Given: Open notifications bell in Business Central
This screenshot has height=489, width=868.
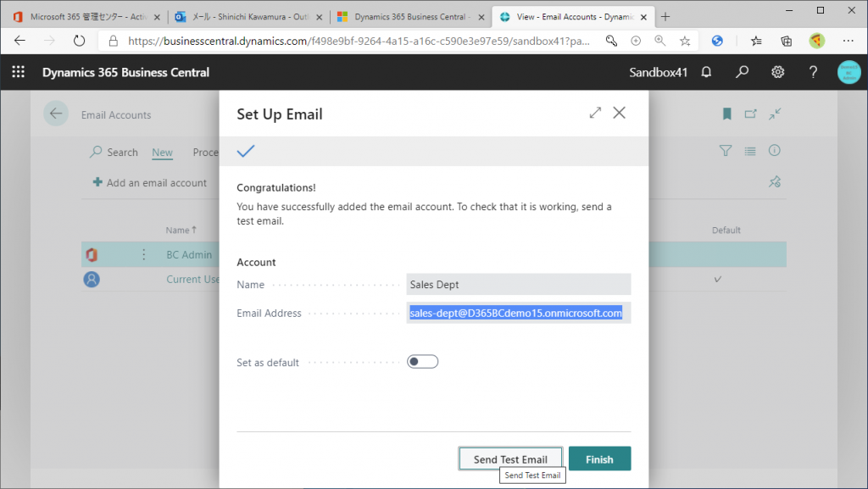Looking at the screenshot, I should coord(706,72).
